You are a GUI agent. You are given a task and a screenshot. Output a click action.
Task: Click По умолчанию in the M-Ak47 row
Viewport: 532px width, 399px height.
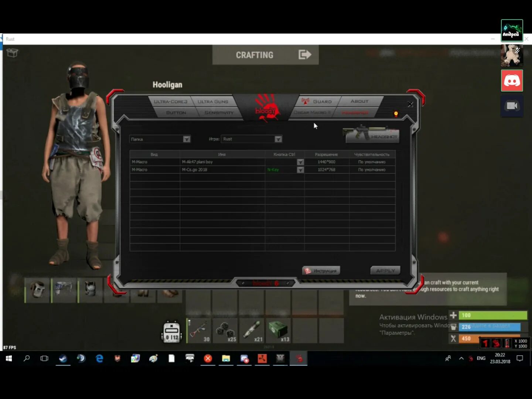pos(372,162)
